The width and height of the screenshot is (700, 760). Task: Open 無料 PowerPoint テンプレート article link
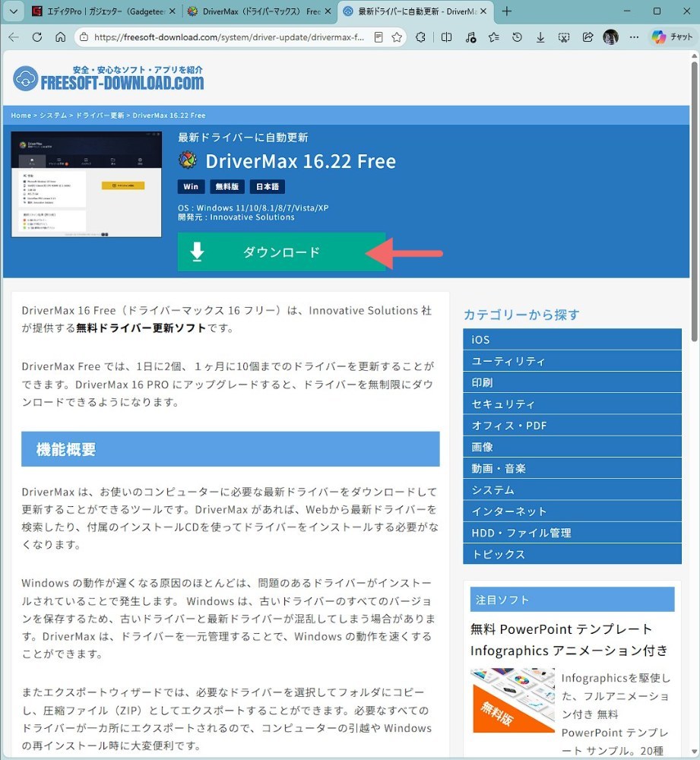point(569,639)
